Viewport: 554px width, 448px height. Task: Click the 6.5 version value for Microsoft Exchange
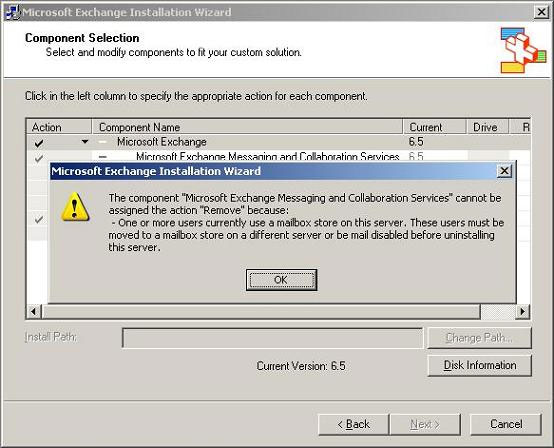point(416,142)
